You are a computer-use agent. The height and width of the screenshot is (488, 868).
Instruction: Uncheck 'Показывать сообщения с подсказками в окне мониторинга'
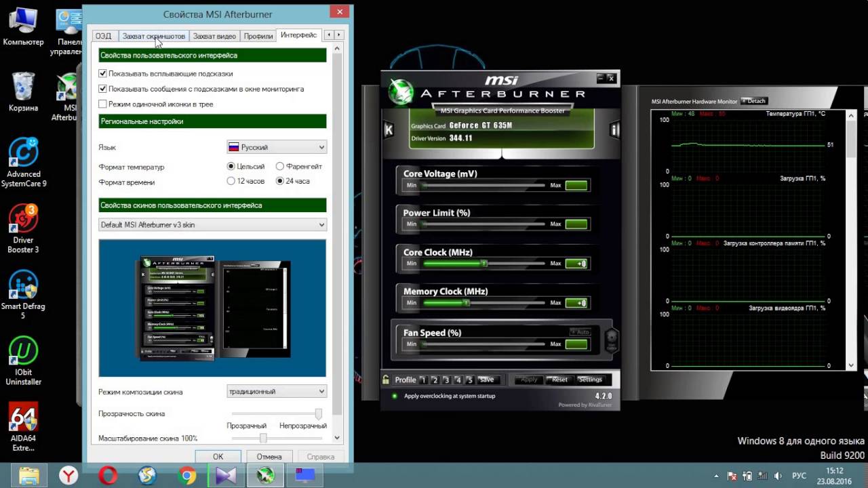[x=102, y=89]
